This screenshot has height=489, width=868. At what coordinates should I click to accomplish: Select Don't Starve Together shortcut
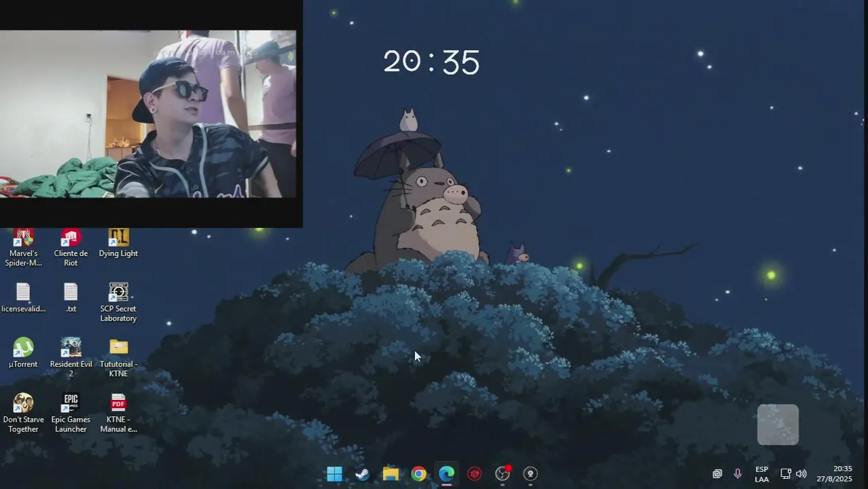click(23, 413)
